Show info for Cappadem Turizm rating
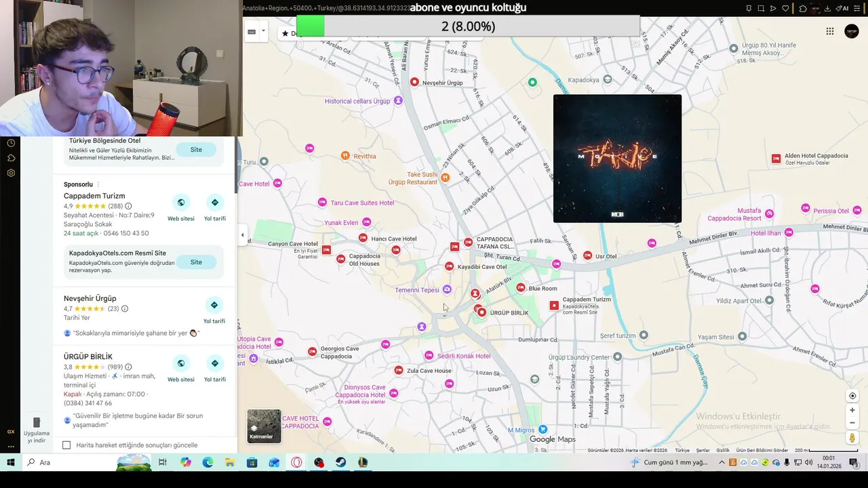868x488 pixels. 128,206
